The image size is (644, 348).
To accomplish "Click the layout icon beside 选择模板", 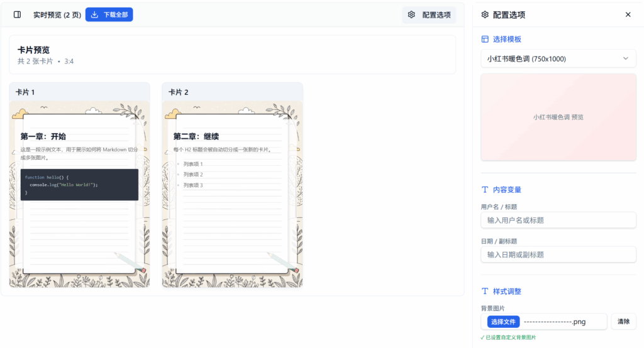I will (485, 39).
